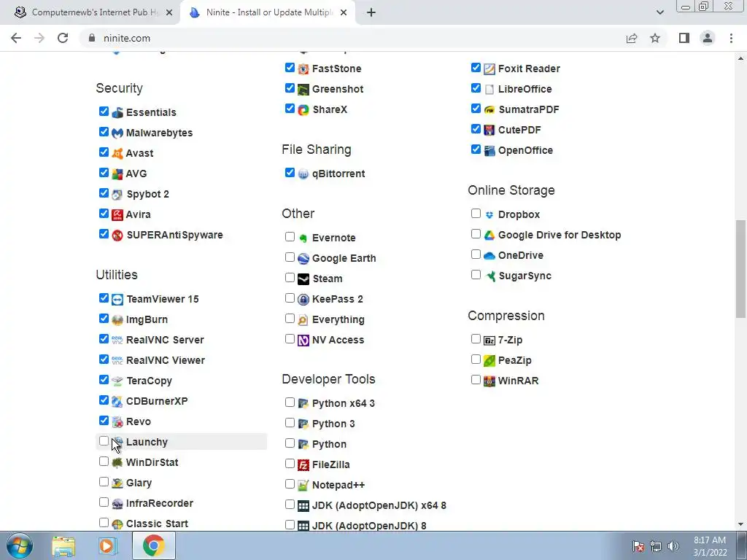Click the TeraCopy icon
Viewport: 747px width, 560px height.
point(117,381)
